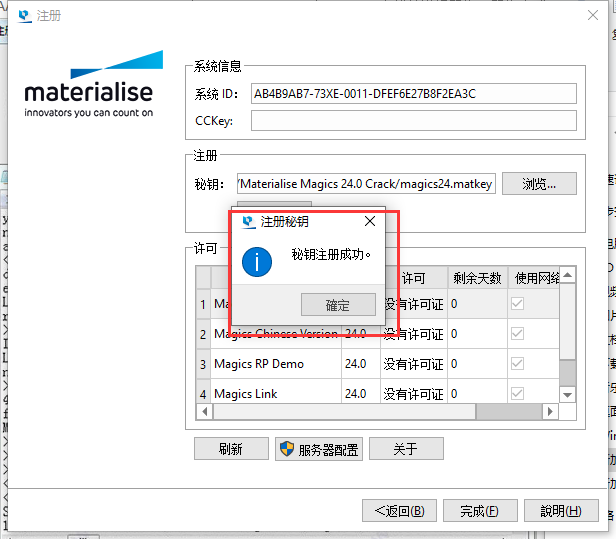Image resolution: width=616 pixels, height=539 pixels.
Task: Click the 使用网络 column header
Action: (x=534, y=278)
